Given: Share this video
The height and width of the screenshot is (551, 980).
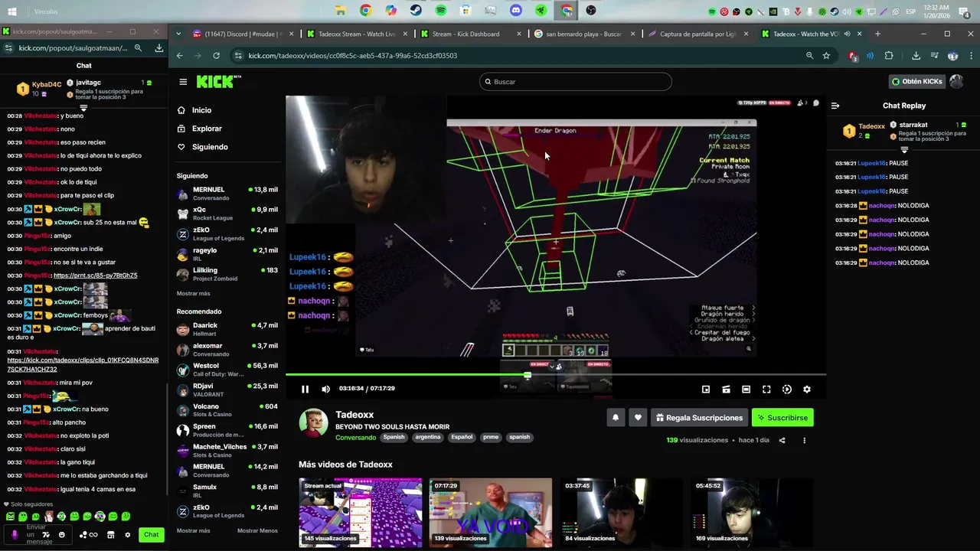Looking at the screenshot, I should coord(782,441).
